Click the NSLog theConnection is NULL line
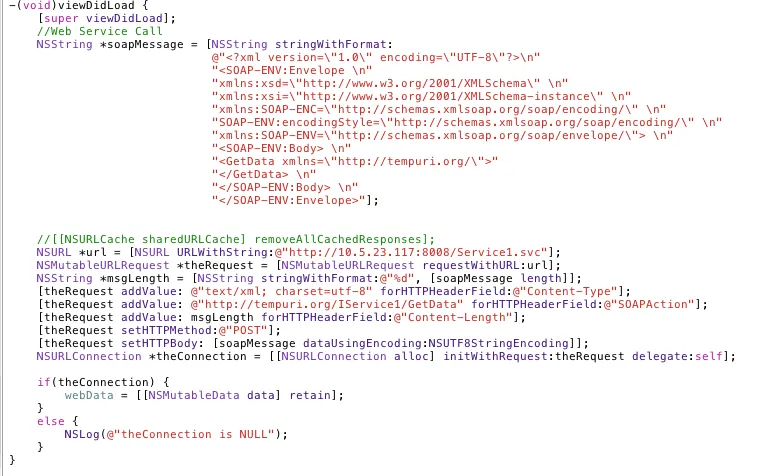This screenshot has height=476, width=758. [176, 434]
